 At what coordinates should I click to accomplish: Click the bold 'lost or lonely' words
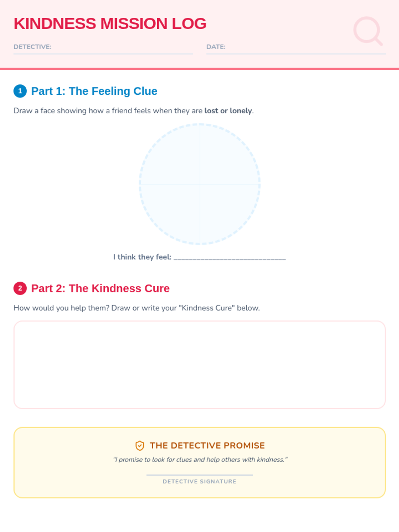pos(228,111)
